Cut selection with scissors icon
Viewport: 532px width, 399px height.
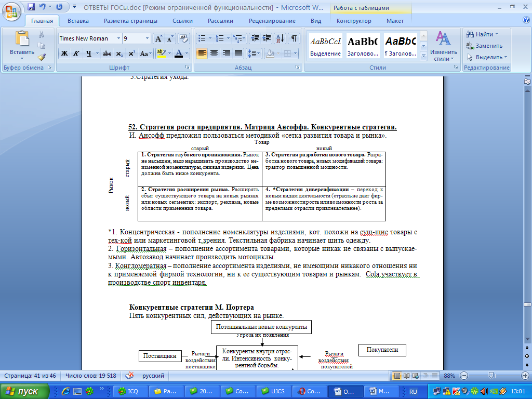point(42,34)
